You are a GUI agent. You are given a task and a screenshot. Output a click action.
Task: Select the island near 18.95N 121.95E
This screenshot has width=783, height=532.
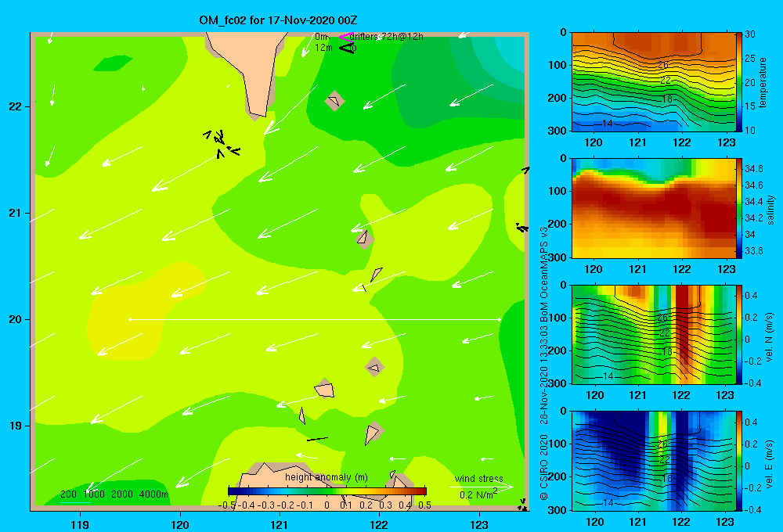pyautogui.click(x=373, y=432)
